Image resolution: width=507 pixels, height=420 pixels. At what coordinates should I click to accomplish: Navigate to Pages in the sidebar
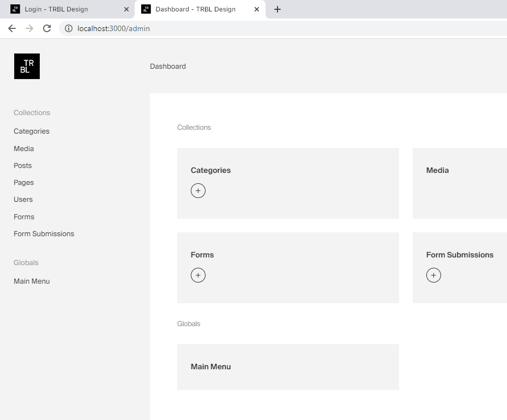point(23,183)
